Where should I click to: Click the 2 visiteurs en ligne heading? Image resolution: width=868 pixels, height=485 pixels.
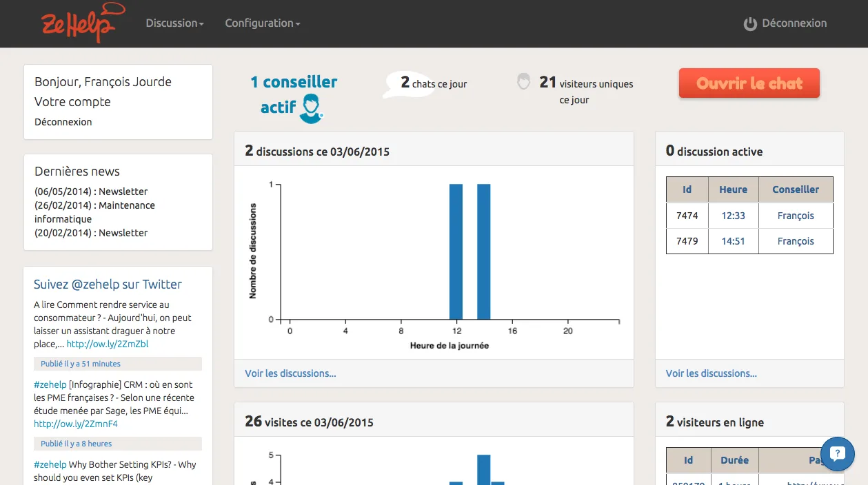pos(715,422)
